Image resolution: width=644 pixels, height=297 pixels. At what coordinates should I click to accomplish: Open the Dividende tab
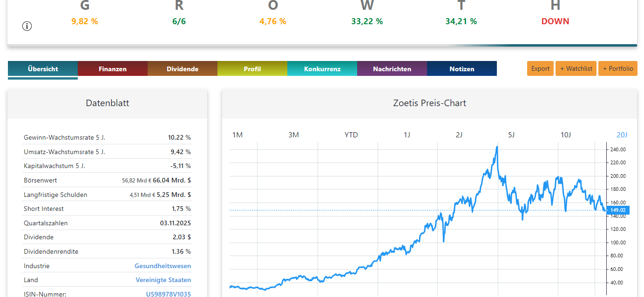point(183,69)
